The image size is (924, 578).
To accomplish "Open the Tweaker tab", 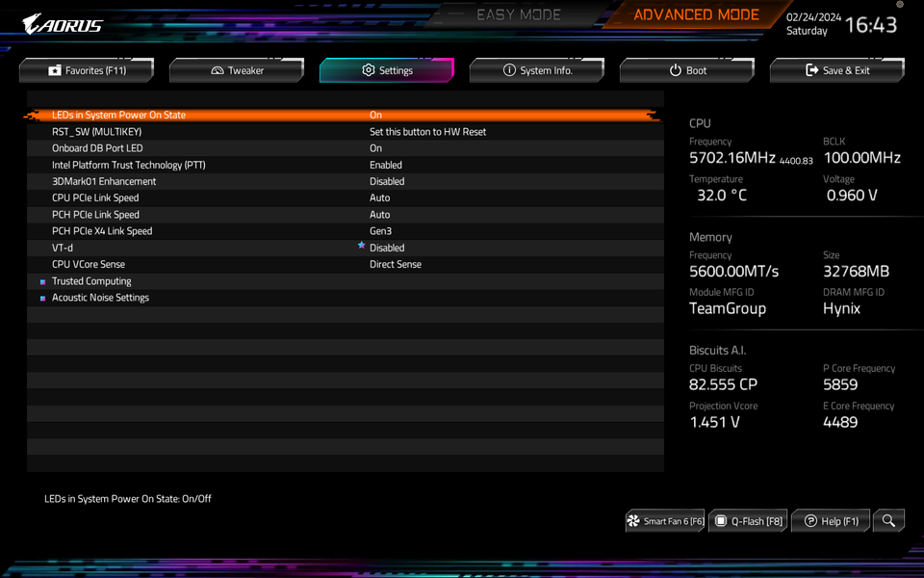I will tap(237, 70).
